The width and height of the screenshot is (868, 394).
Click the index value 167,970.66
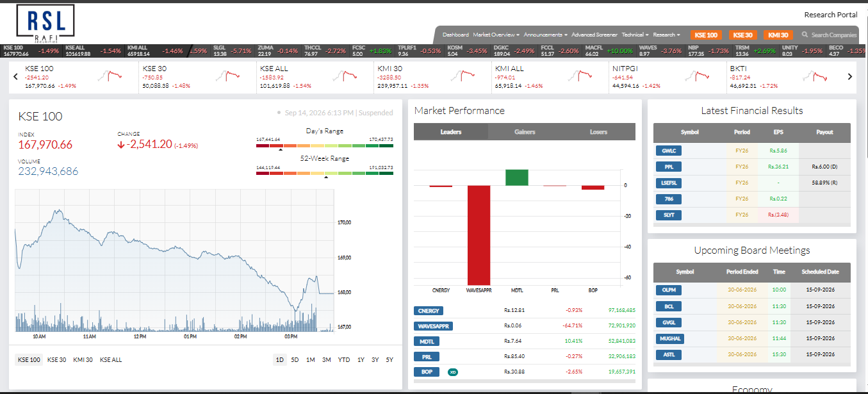coord(45,145)
